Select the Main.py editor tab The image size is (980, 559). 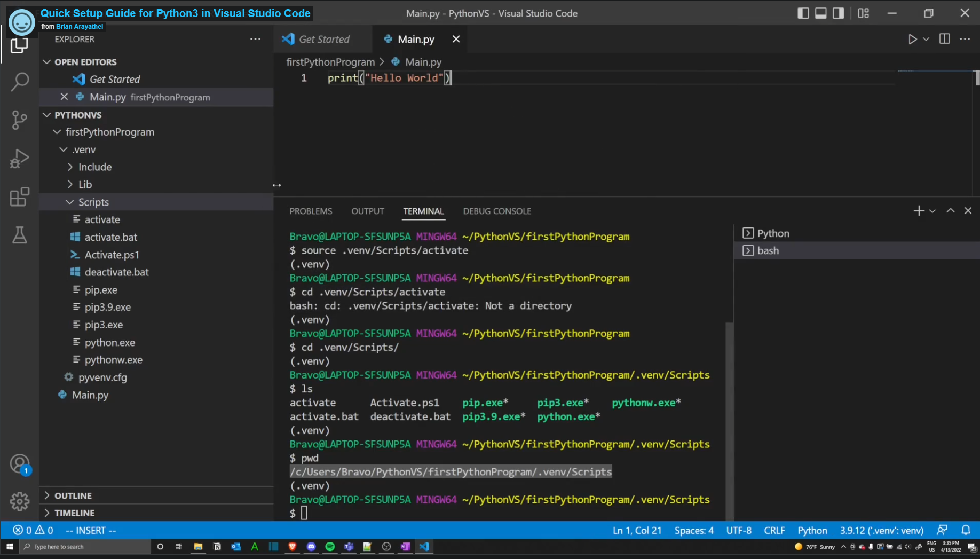coord(416,39)
